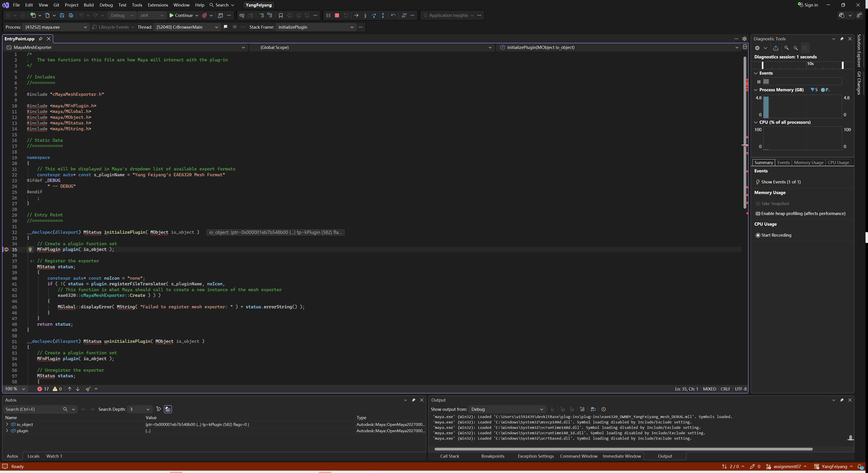Zoom in on the Diagnostic Tools timeline
Viewport: 868px width, 473px height.
(786, 48)
